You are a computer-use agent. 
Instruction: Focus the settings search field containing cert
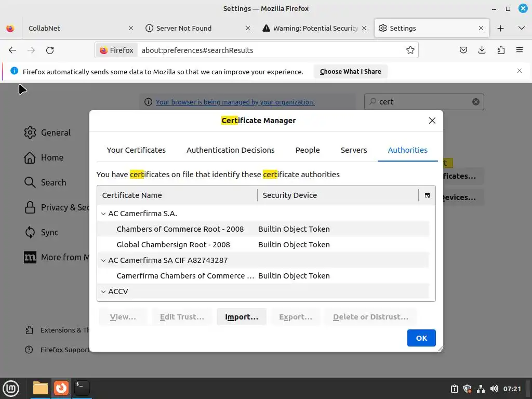click(x=424, y=102)
